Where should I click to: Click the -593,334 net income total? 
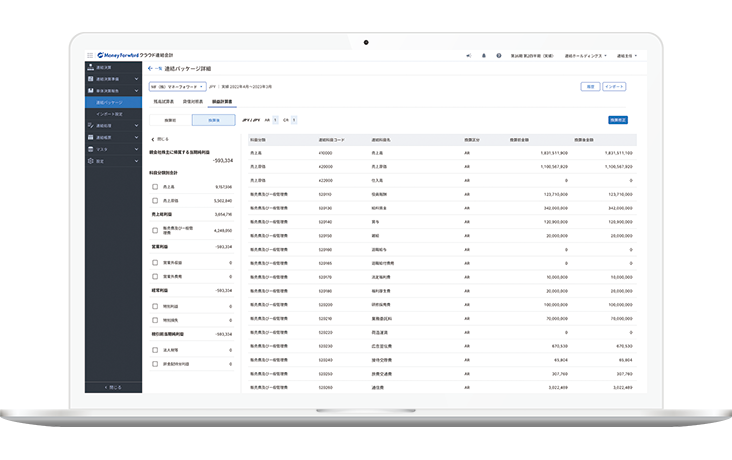(223, 160)
